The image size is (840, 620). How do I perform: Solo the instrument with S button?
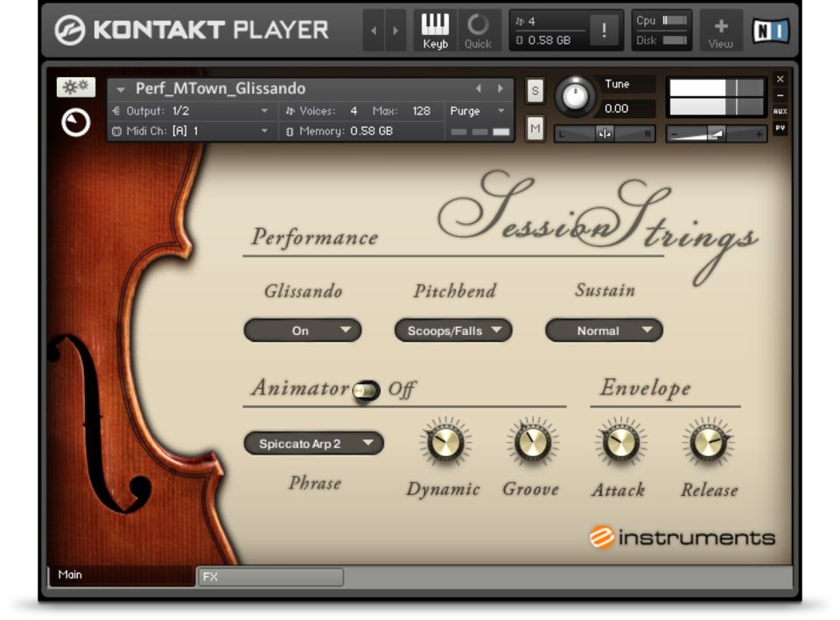coord(535,90)
